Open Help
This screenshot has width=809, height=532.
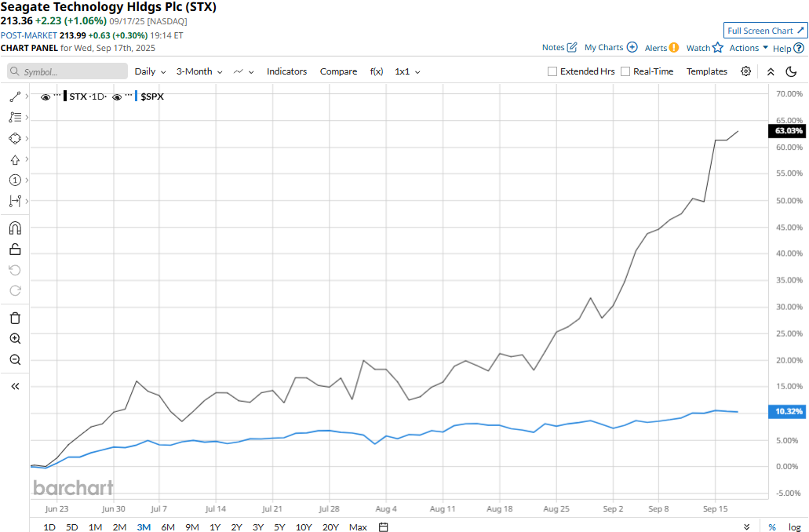tap(788, 48)
